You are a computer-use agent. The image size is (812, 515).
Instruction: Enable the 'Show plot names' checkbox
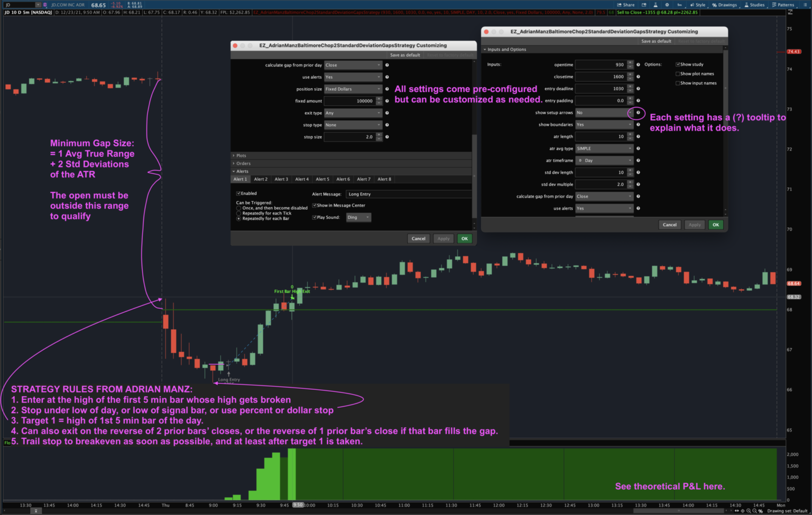click(x=678, y=73)
